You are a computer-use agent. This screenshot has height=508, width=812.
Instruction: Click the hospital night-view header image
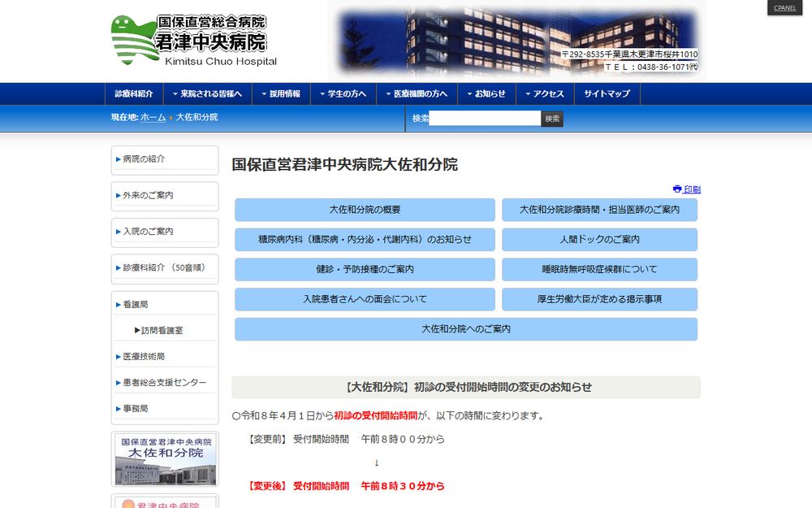[x=517, y=41]
